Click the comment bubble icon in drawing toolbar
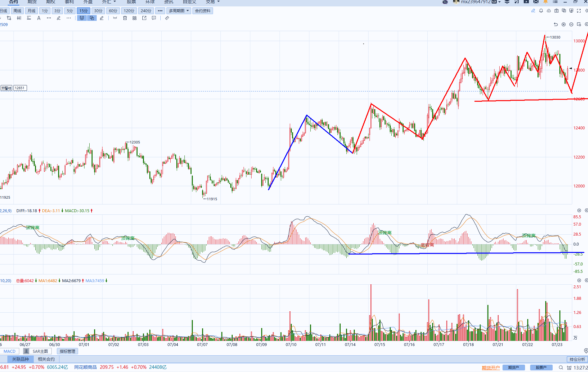Image resolution: width=588 pixels, height=372 pixels. tap(154, 18)
